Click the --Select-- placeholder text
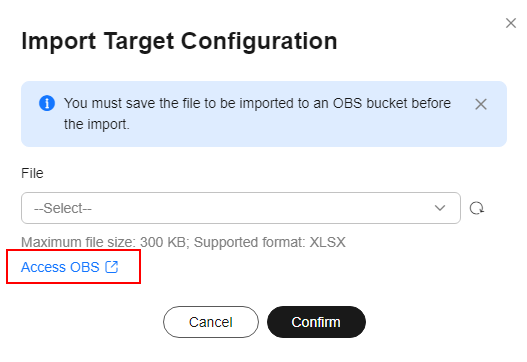This screenshot has height=362, width=527. pos(63,208)
